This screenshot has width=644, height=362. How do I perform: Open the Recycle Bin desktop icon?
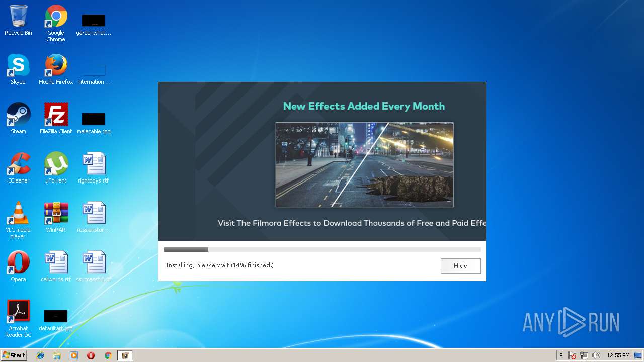tap(18, 20)
